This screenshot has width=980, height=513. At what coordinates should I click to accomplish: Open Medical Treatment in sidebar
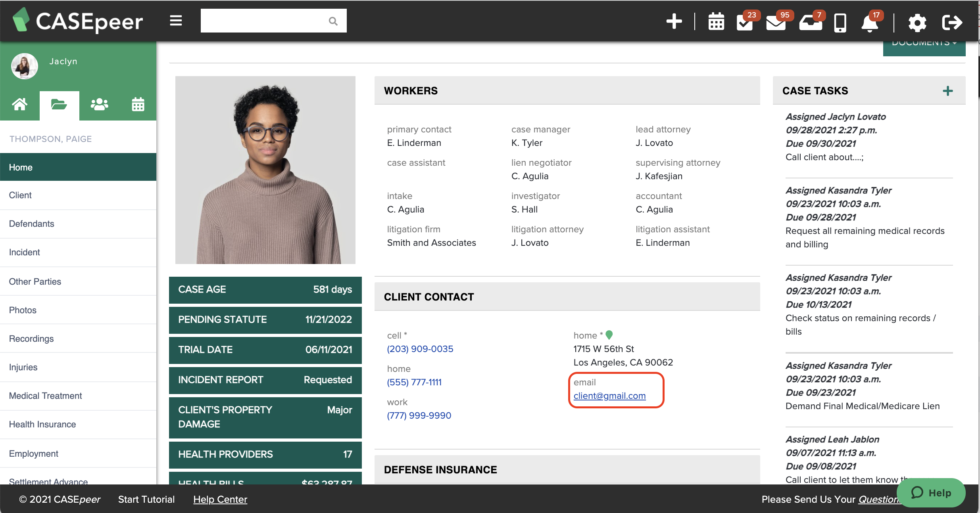pyautogui.click(x=78, y=396)
